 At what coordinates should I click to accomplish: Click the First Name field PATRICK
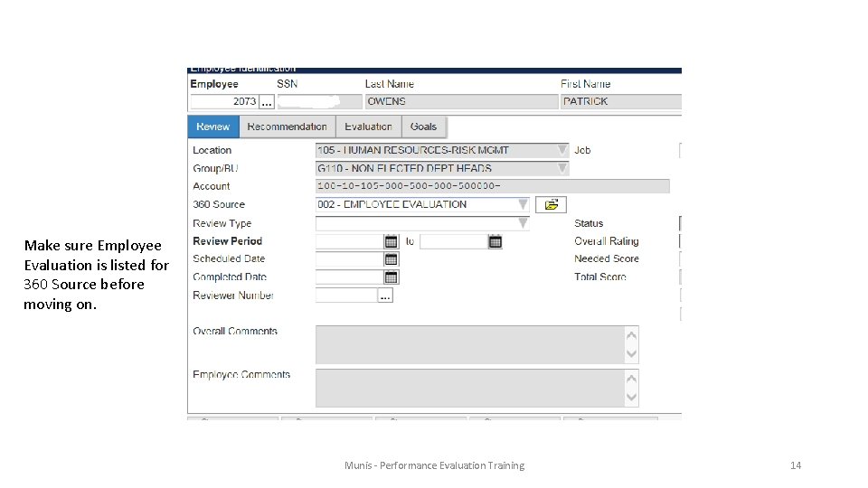[x=620, y=102]
